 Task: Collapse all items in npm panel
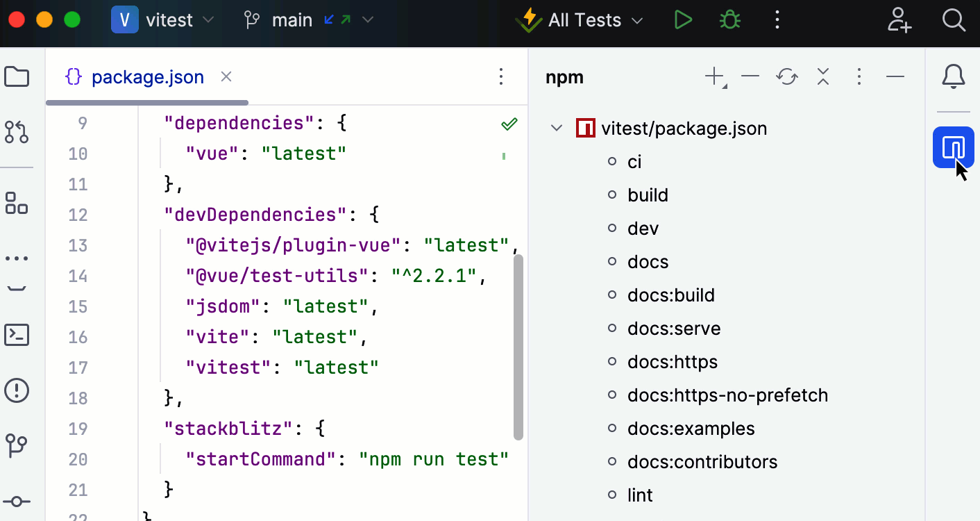(x=823, y=76)
